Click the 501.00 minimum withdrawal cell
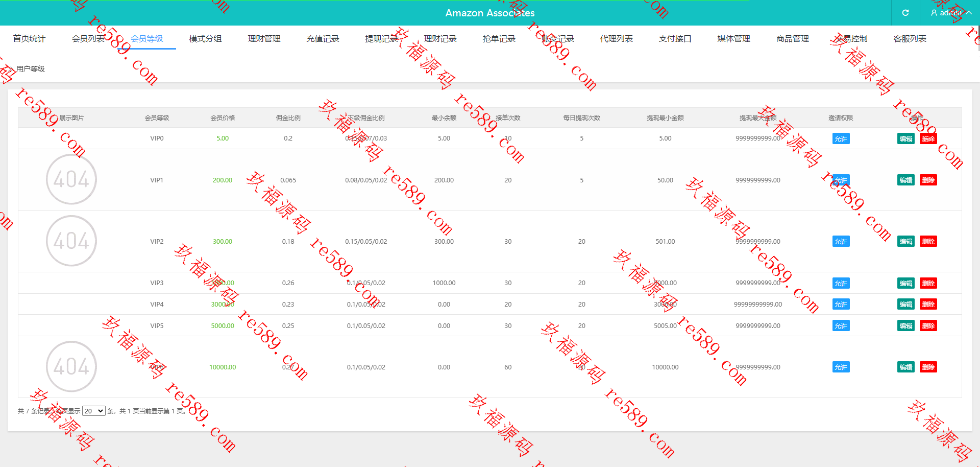 665,241
